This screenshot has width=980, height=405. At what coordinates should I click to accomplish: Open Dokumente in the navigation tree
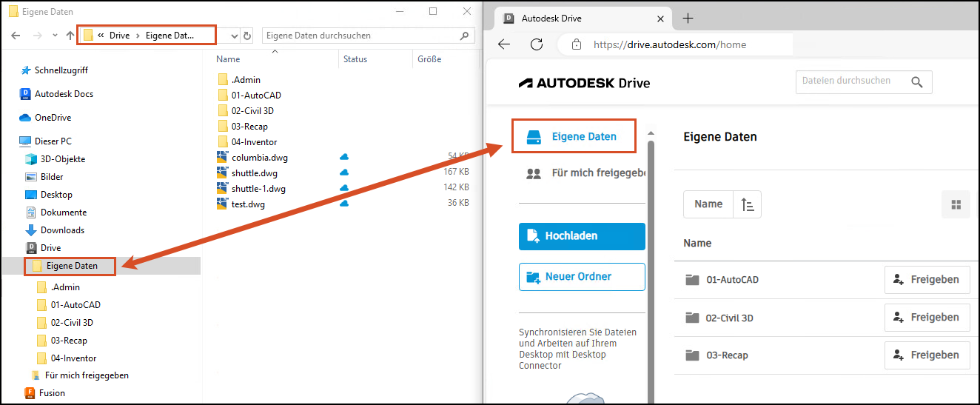click(x=56, y=212)
